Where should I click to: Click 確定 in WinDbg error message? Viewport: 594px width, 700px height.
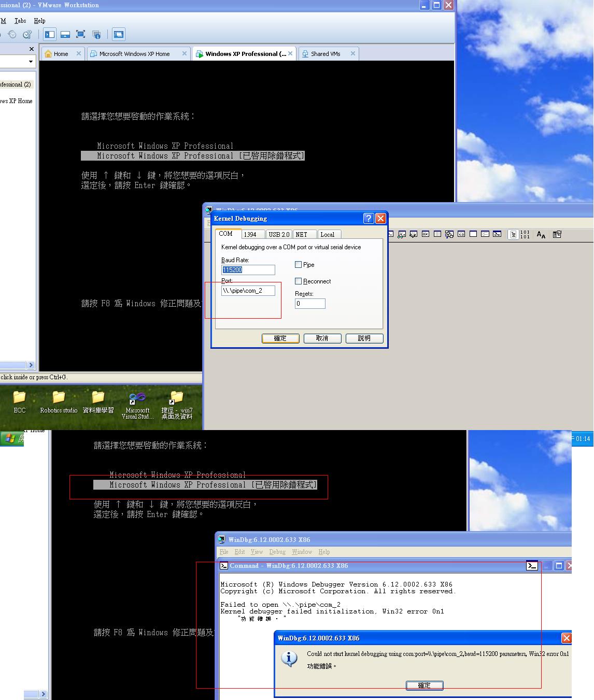tap(425, 685)
